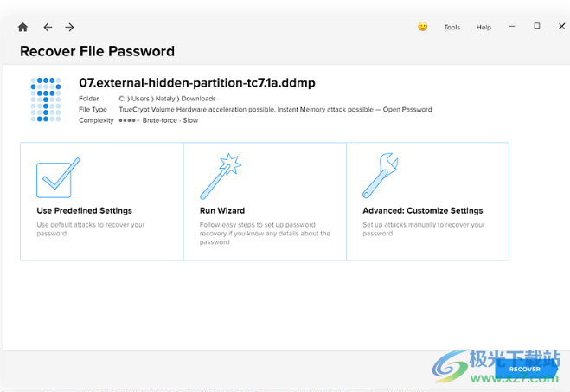Go to the Home screen icon
The image size is (570, 392).
pos(22,28)
